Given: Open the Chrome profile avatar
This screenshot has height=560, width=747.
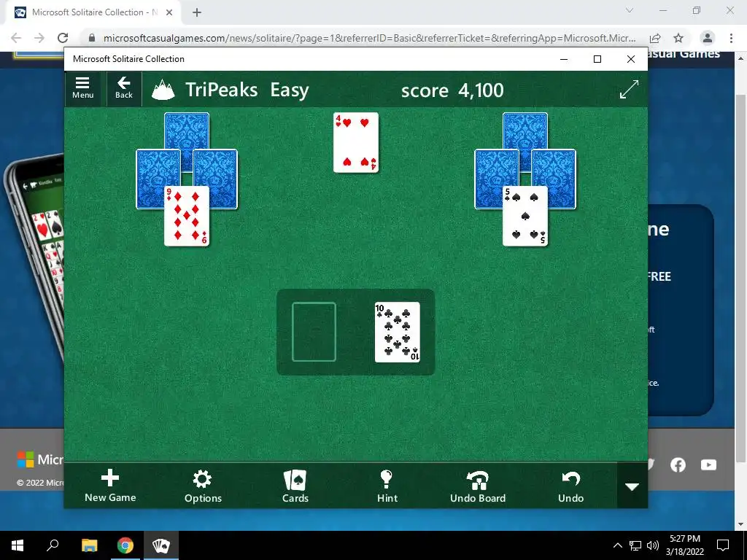Looking at the screenshot, I should (708, 38).
